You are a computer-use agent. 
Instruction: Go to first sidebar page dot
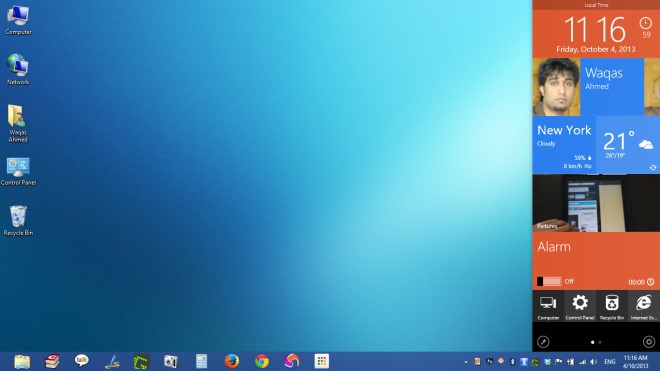point(593,342)
